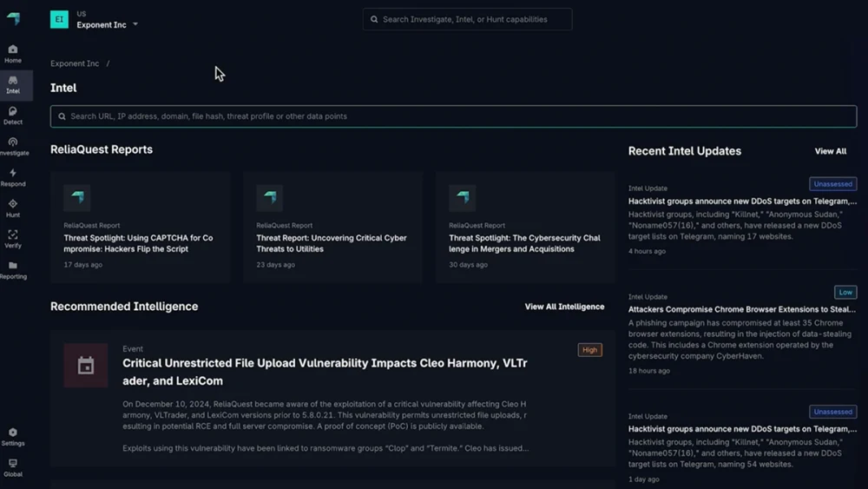Select the Intel sidebar icon
This screenshot has width=868, height=489.
(x=13, y=80)
